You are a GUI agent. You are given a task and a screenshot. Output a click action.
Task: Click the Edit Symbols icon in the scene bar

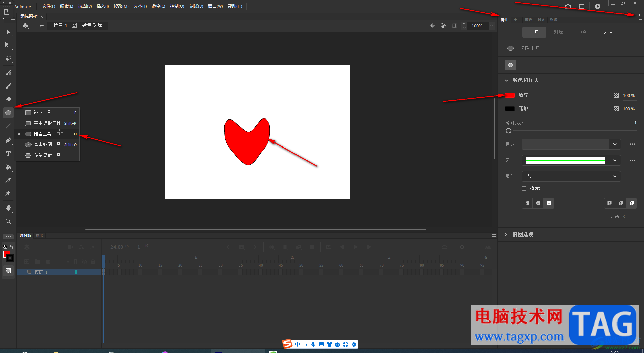tap(25, 26)
